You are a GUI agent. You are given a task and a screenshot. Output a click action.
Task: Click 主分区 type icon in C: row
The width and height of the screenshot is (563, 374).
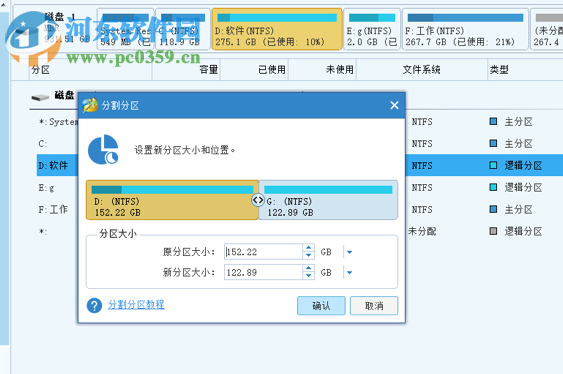click(493, 143)
